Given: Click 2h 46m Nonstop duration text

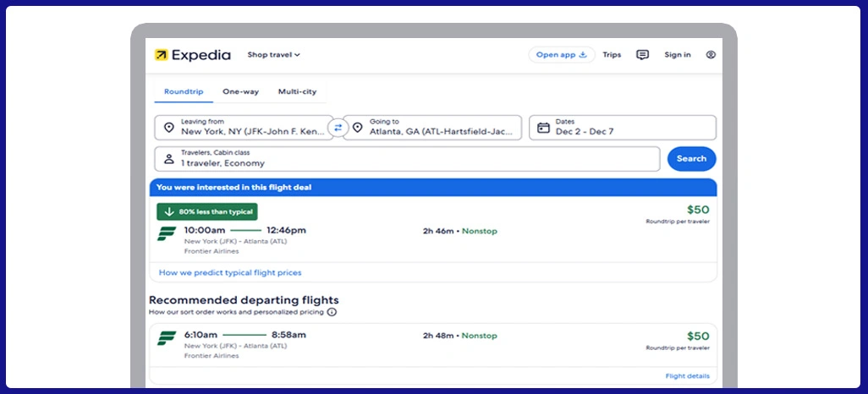Looking at the screenshot, I should pos(460,232).
